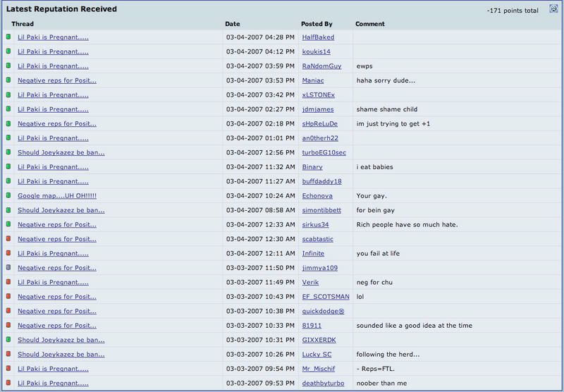
Task: Click red reputation icon in Verik's row
Action: coord(8,282)
